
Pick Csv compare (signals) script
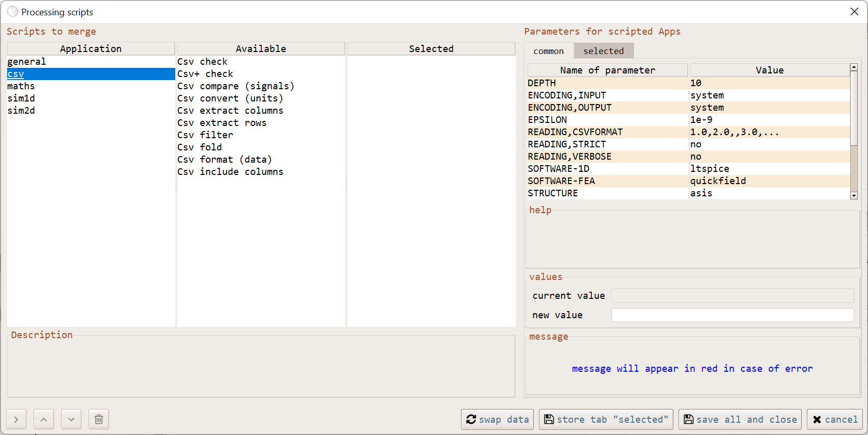[x=235, y=86]
